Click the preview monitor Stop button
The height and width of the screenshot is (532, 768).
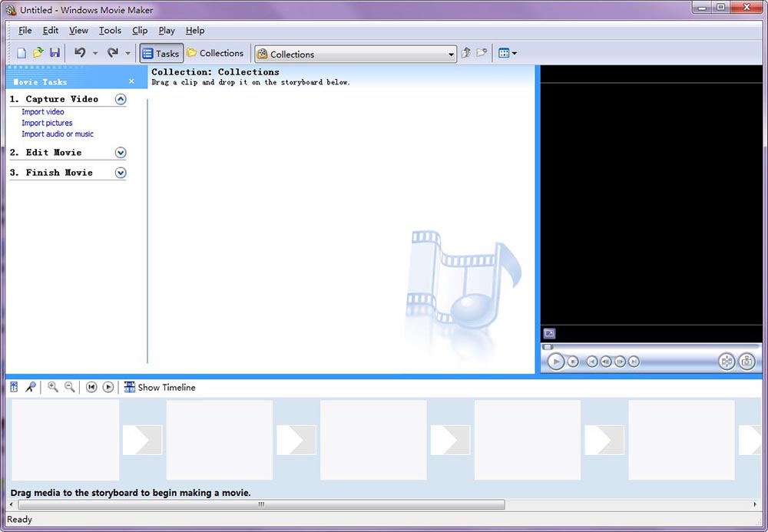573,362
